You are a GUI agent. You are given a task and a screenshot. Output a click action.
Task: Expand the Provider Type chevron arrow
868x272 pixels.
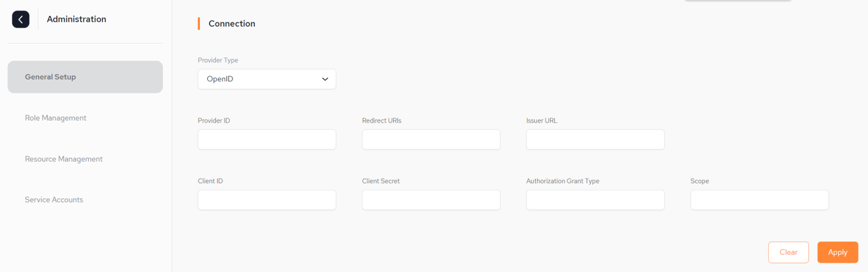[325, 79]
